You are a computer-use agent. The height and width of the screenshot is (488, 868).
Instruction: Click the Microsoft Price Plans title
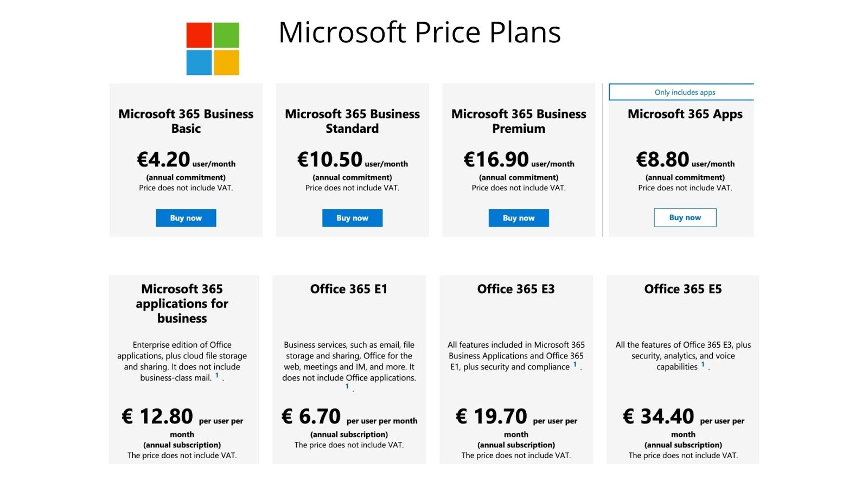point(420,32)
